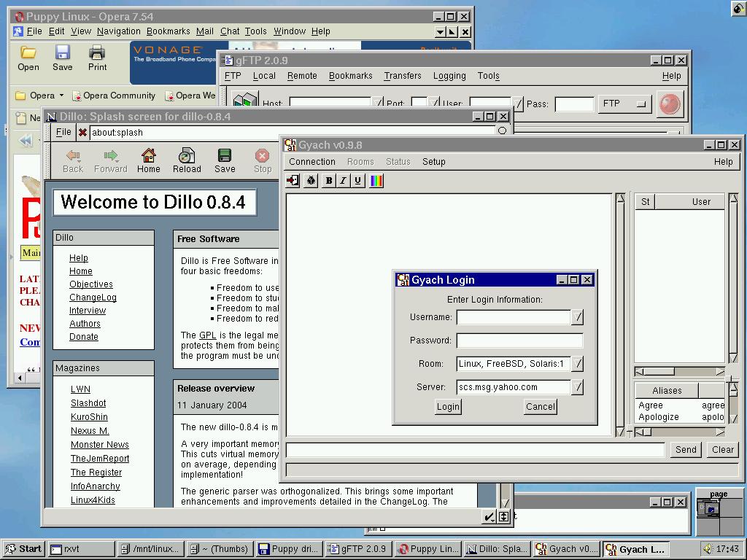
Task: Select Agree alias row in Gyach
Action: (x=681, y=405)
